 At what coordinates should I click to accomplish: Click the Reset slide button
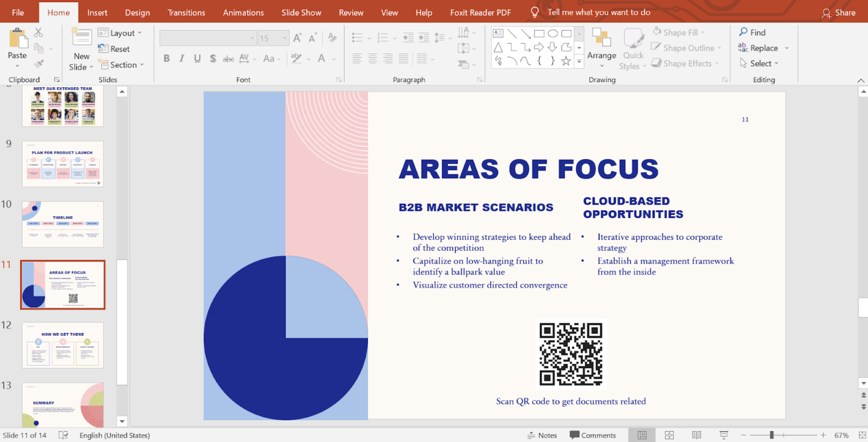click(x=114, y=49)
